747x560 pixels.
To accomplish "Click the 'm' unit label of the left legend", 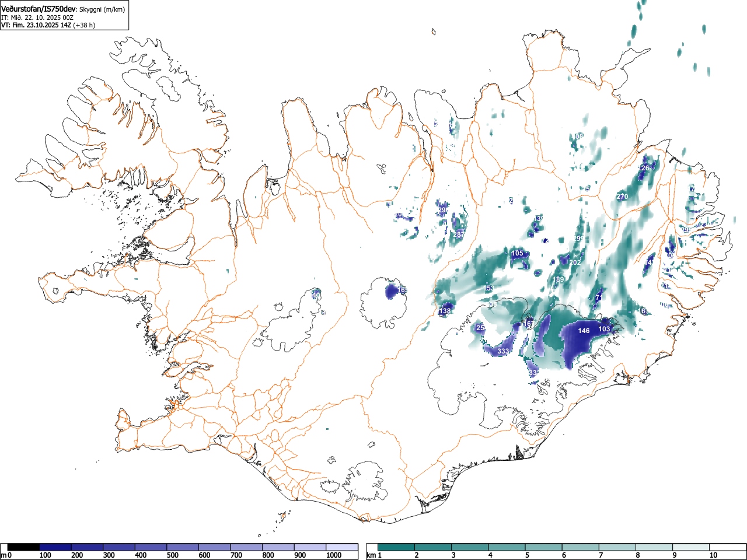I will pos(4,555).
